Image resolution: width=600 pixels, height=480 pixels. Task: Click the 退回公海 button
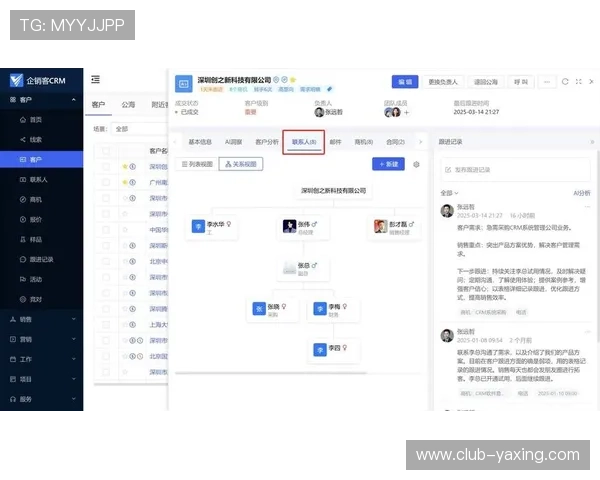[x=486, y=82]
